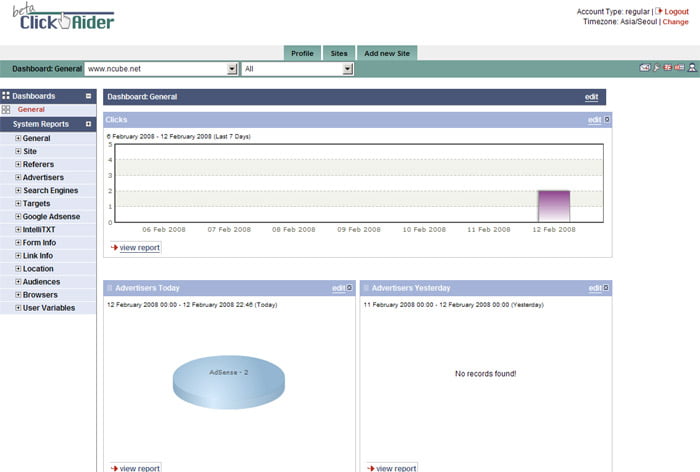
Task: Click the close icon on Clicks panel
Action: 607,120
